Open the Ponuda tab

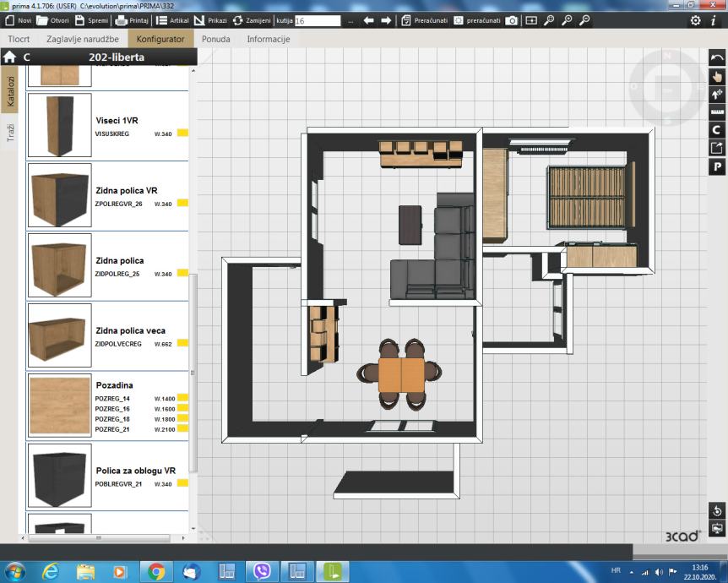tap(216, 39)
